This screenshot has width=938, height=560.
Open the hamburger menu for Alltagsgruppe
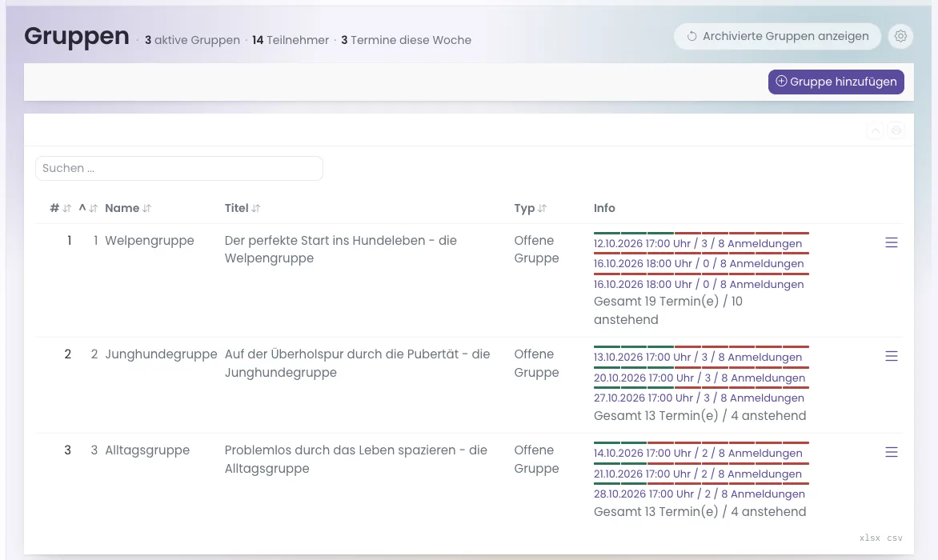point(892,453)
